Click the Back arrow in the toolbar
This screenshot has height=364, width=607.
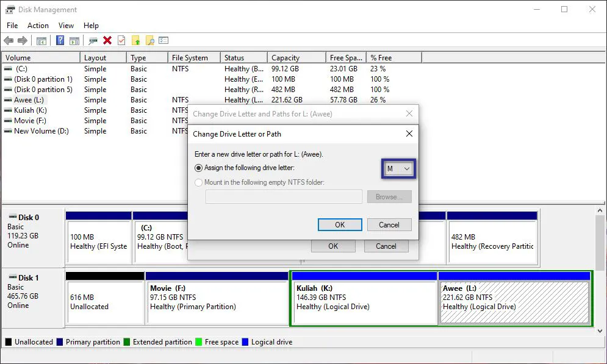[x=9, y=41]
